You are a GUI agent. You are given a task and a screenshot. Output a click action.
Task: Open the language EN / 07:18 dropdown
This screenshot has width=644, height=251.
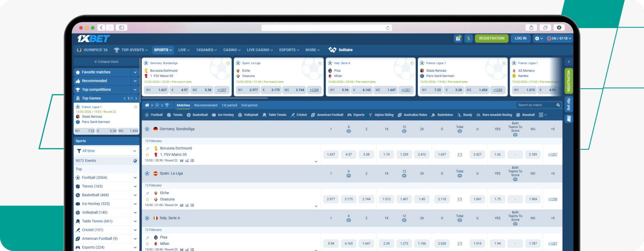(x=559, y=38)
